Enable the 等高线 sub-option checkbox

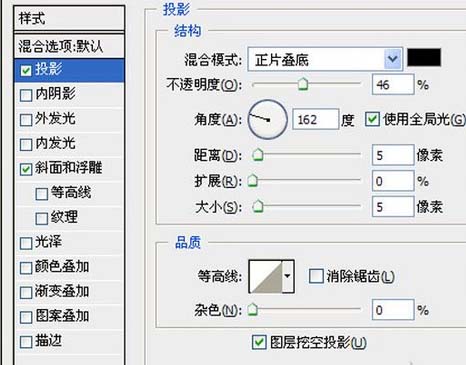click(x=42, y=194)
